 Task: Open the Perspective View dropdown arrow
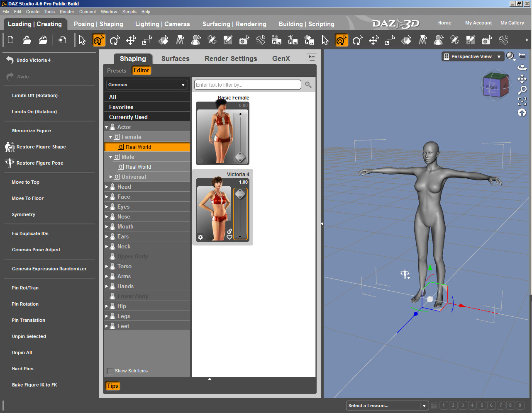pos(499,56)
